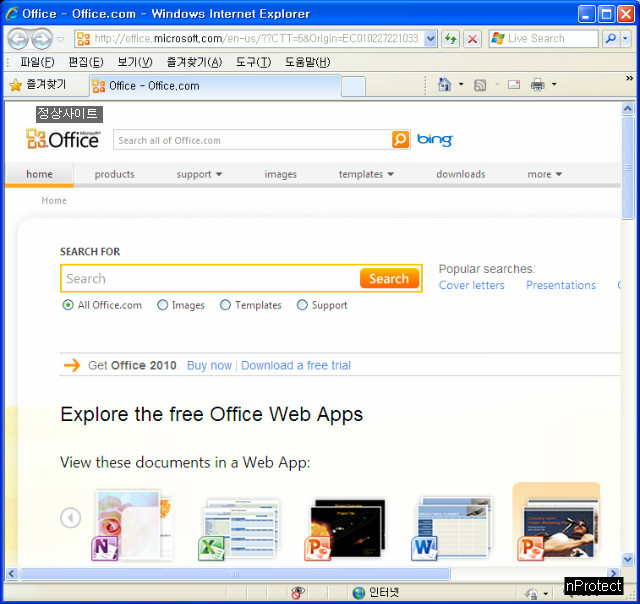Select the All Office.com radio button
This screenshot has height=604, width=640.
(68, 305)
